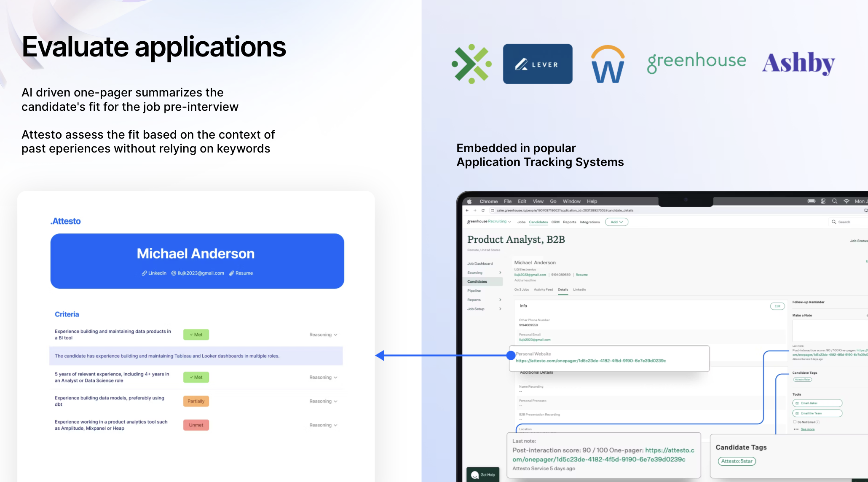Click the Wi-Fi status icon
The width and height of the screenshot is (868, 482).
[846, 201]
